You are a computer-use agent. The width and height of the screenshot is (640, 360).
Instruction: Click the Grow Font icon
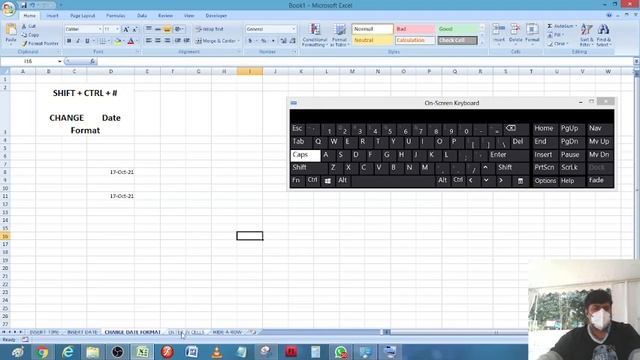pos(126,29)
